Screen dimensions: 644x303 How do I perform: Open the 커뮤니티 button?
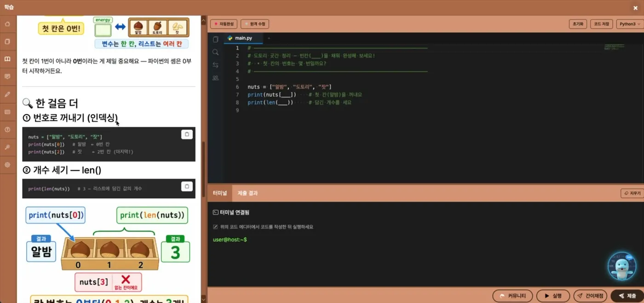click(512, 296)
